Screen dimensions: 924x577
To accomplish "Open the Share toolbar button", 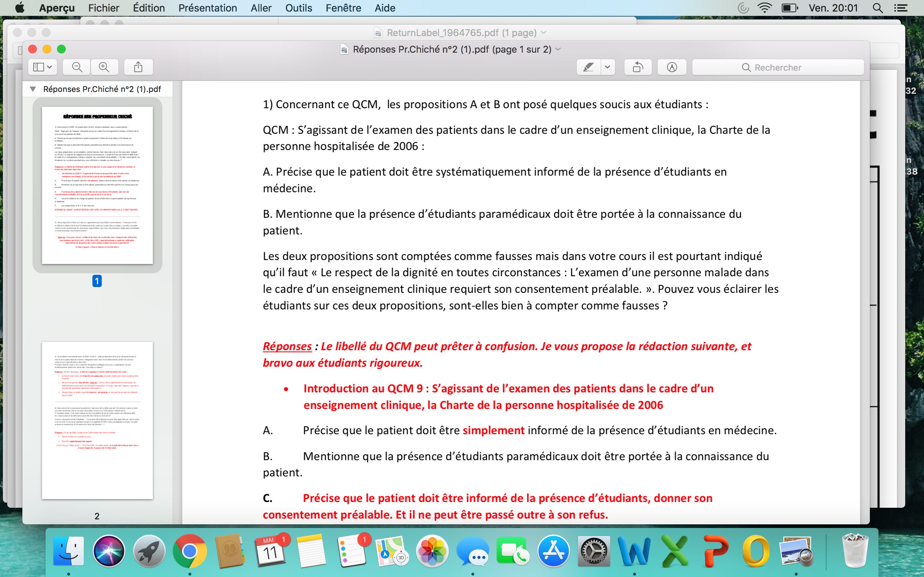I will click(x=138, y=67).
